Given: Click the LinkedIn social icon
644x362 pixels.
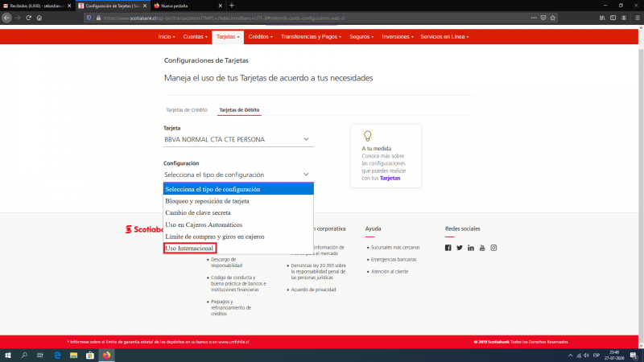Looking at the screenshot, I should (x=471, y=247).
